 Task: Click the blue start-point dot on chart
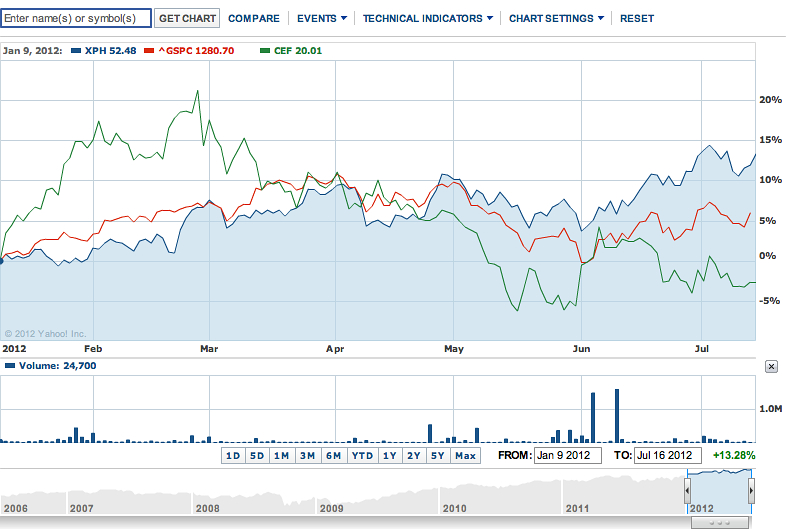[1, 261]
